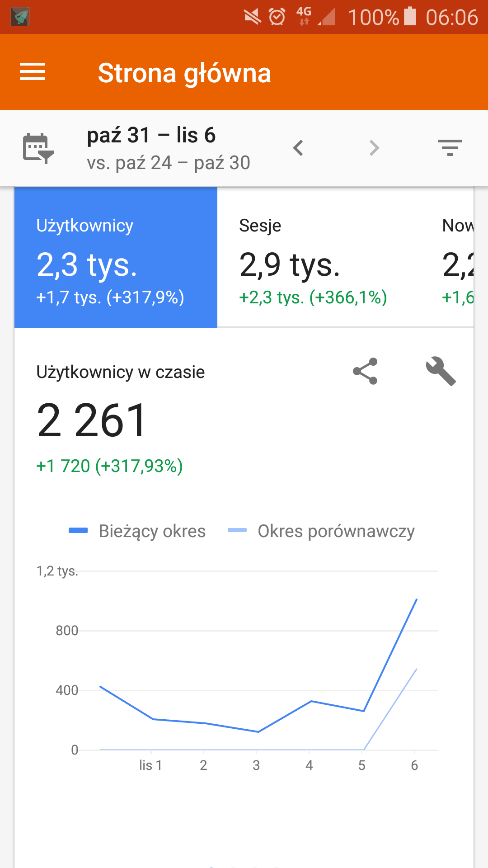Tap comparison range vs. paź 24 – paź 30
The width and height of the screenshot is (488, 868).
pos(169,163)
